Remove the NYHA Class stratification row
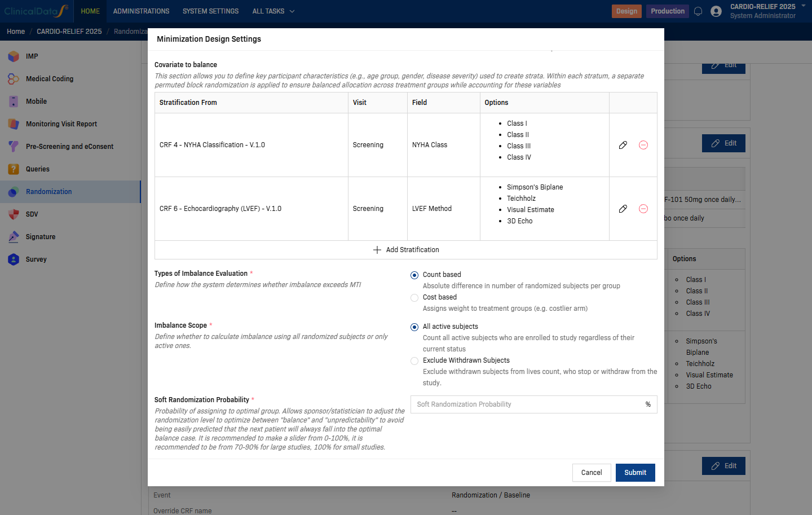The image size is (812, 515). (x=643, y=145)
